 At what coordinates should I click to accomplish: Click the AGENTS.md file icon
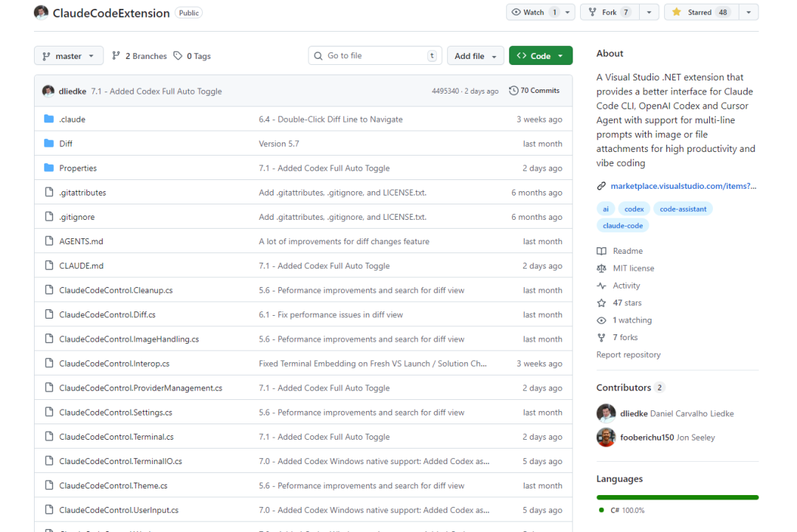point(49,241)
